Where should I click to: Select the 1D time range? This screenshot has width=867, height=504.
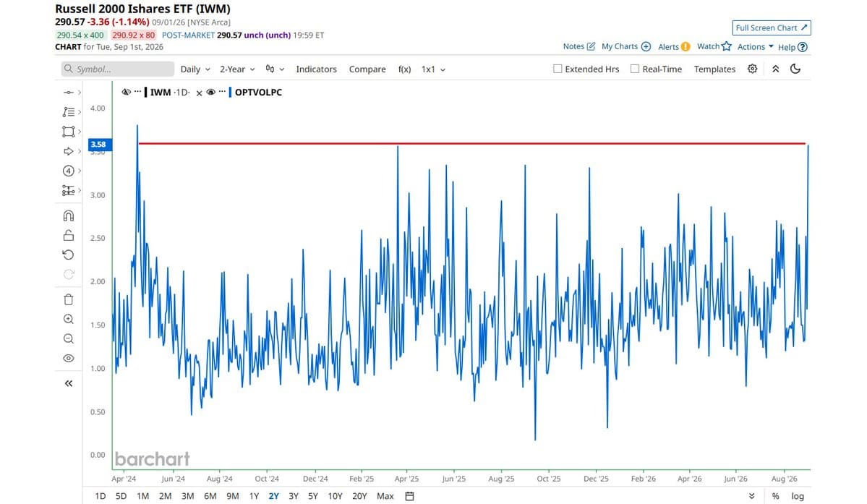coord(100,496)
